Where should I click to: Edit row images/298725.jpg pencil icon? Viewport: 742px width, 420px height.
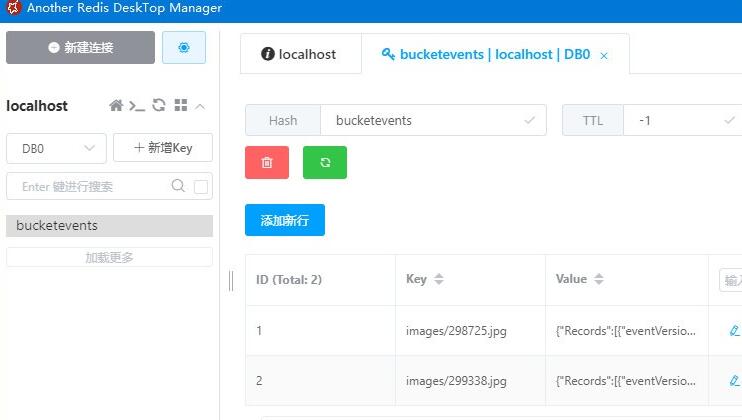(734, 330)
